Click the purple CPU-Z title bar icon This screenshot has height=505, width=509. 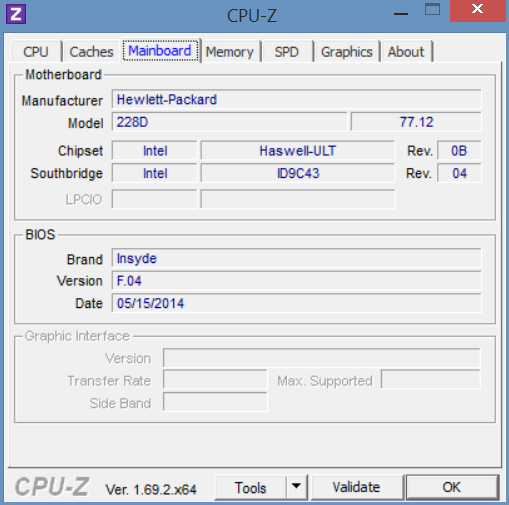click(x=16, y=14)
